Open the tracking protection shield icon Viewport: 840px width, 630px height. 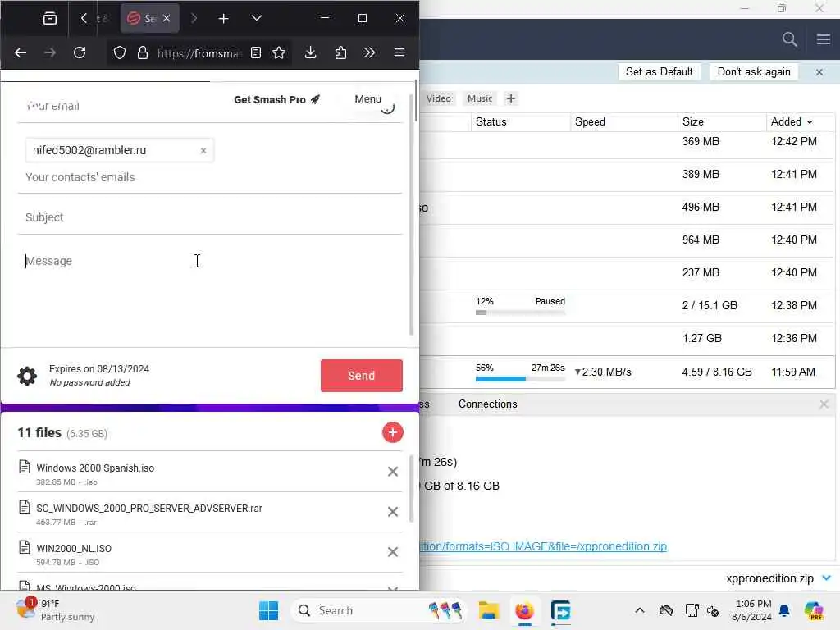coord(120,52)
